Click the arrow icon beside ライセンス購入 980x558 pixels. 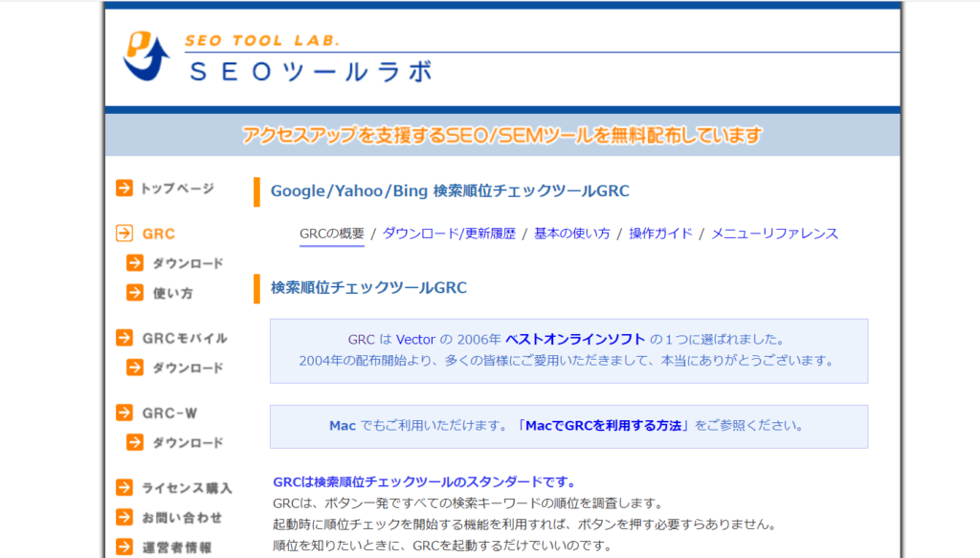124,487
